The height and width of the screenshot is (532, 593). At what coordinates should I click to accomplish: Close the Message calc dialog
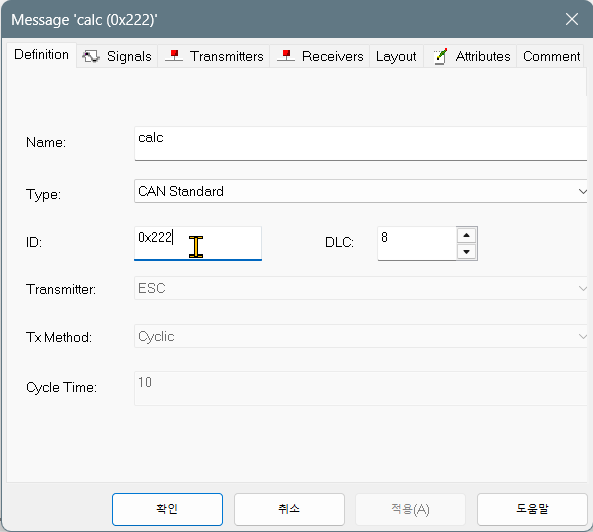coord(572,19)
